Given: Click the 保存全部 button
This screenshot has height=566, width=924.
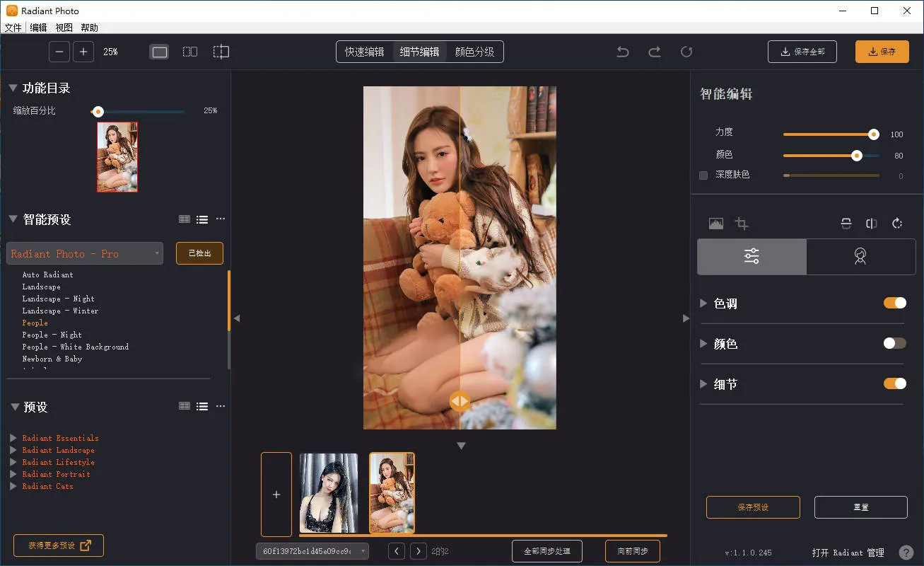Looking at the screenshot, I should click(802, 52).
